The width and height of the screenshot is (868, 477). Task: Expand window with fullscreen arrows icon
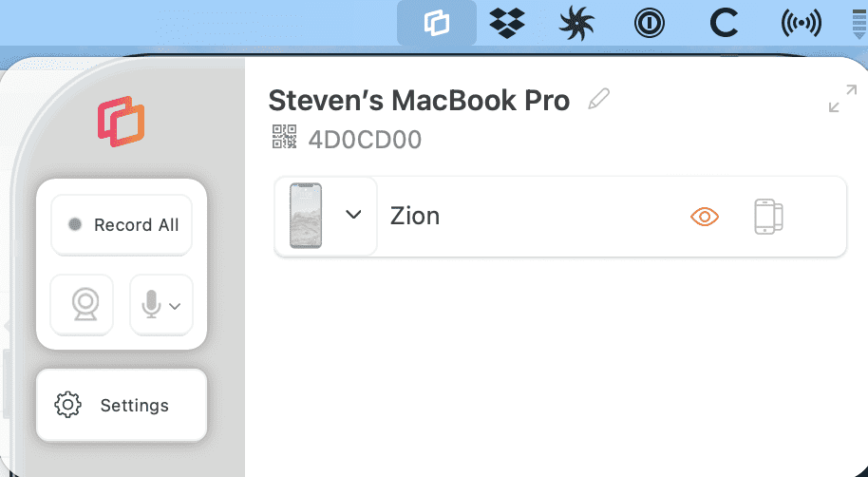(x=841, y=99)
